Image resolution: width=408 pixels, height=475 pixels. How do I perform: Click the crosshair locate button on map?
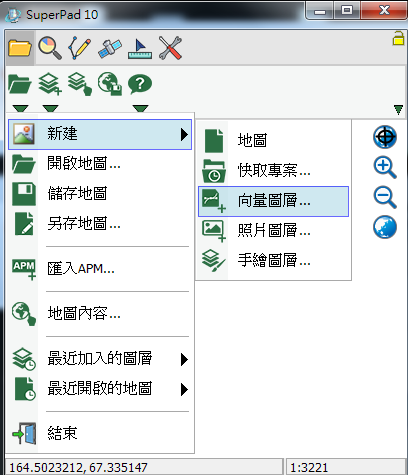click(385, 137)
